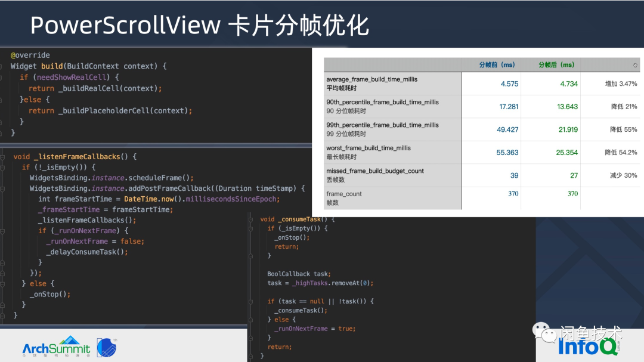This screenshot has height=362, width=644.
Task: Click the small circle icon in table header
Action: pyautogui.click(x=635, y=66)
